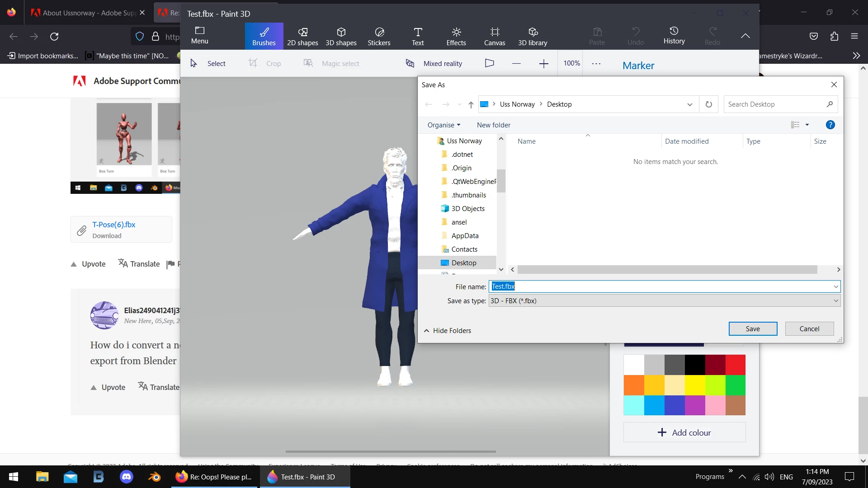
Task: Select the 3D Objects folder in tree
Action: coord(467,209)
